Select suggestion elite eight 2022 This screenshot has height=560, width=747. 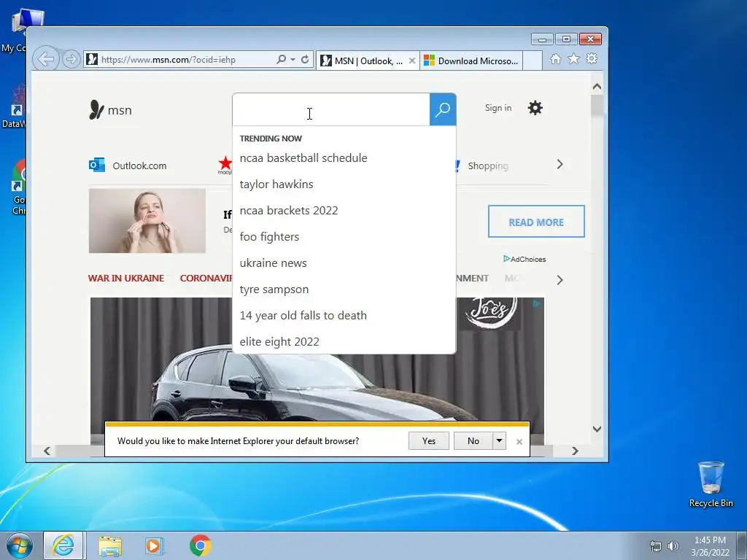[x=279, y=341]
